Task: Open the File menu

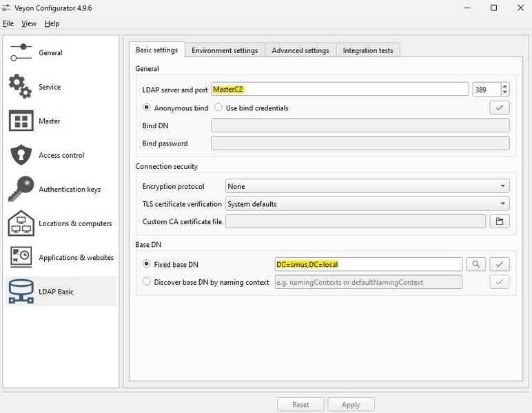Action: point(8,23)
